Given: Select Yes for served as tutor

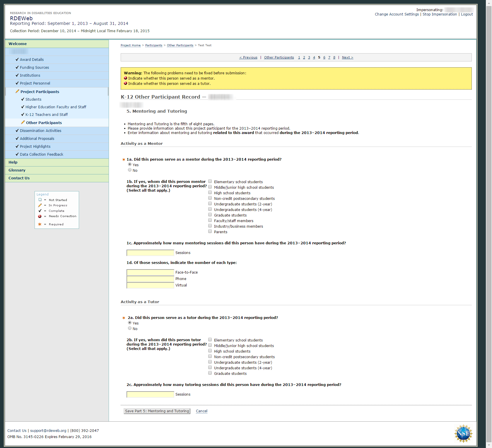Looking at the screenshot, I should [x=130, y=323].
